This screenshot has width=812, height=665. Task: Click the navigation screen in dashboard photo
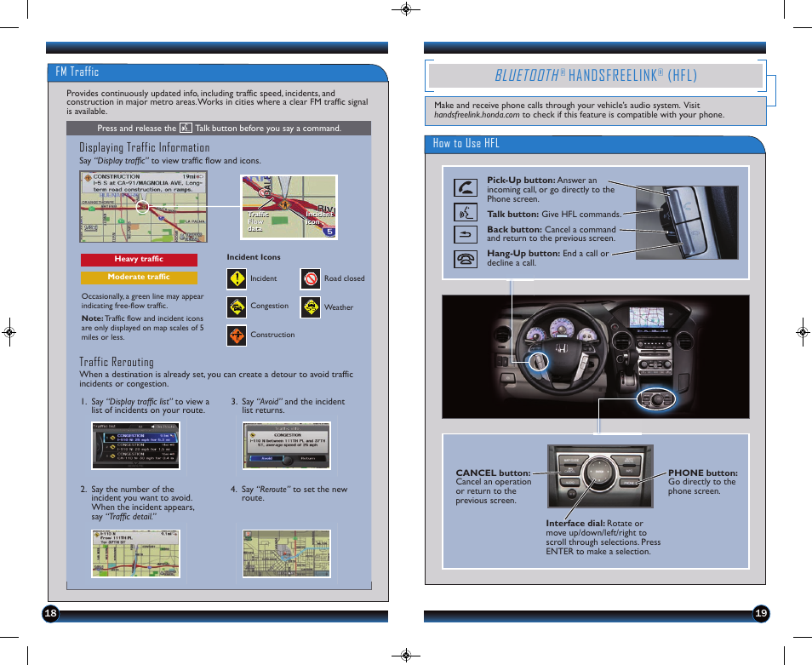[646, 318]
